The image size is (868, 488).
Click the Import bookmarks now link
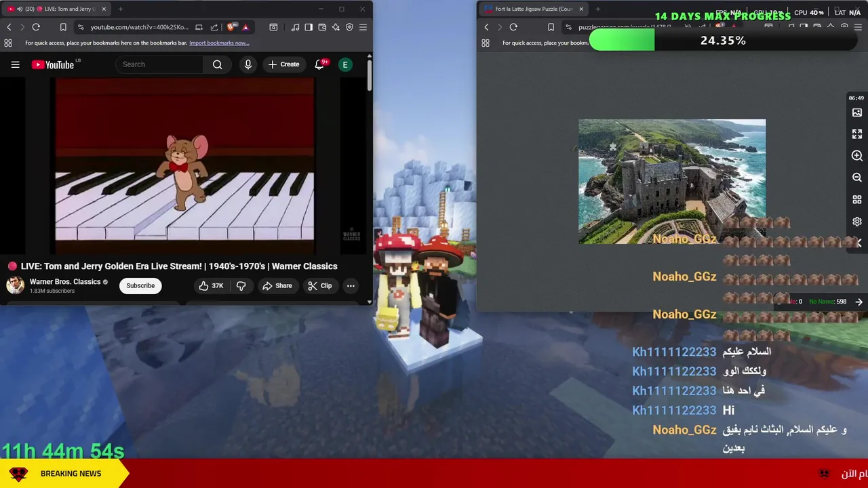pos(219,43)
